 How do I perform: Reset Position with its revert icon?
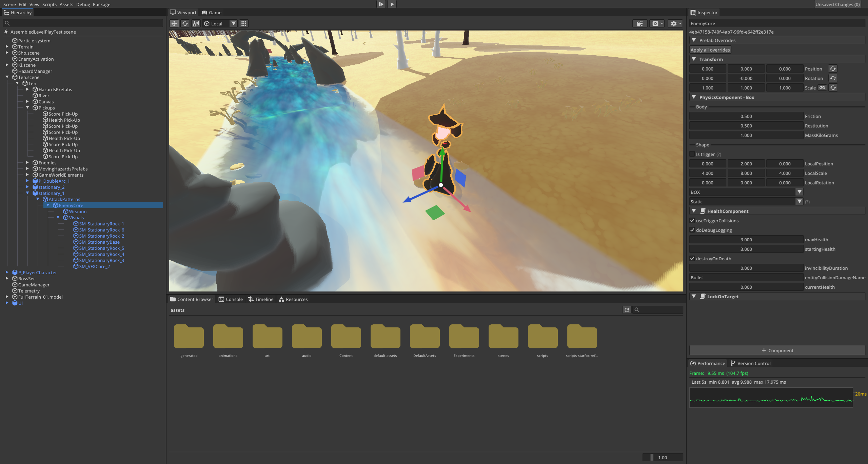click(x=833, y=69)
